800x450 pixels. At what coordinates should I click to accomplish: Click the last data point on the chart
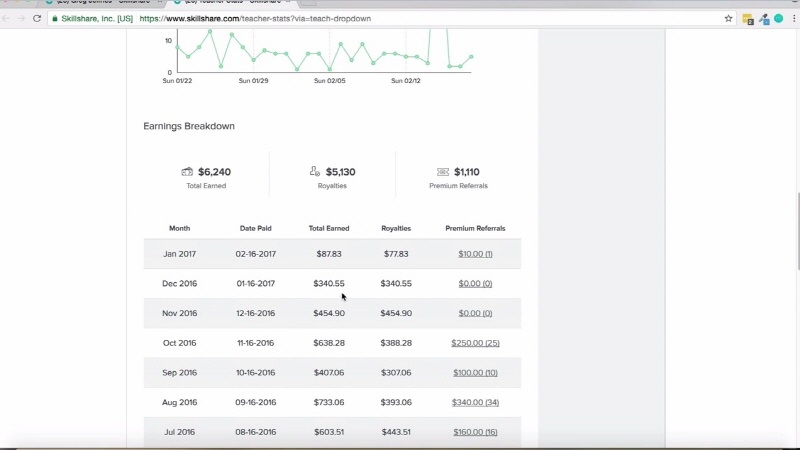pos(471,57)
